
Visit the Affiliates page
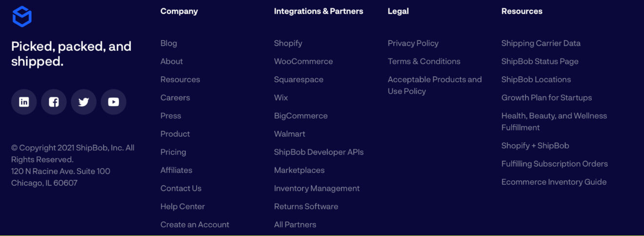coord(176,170)
